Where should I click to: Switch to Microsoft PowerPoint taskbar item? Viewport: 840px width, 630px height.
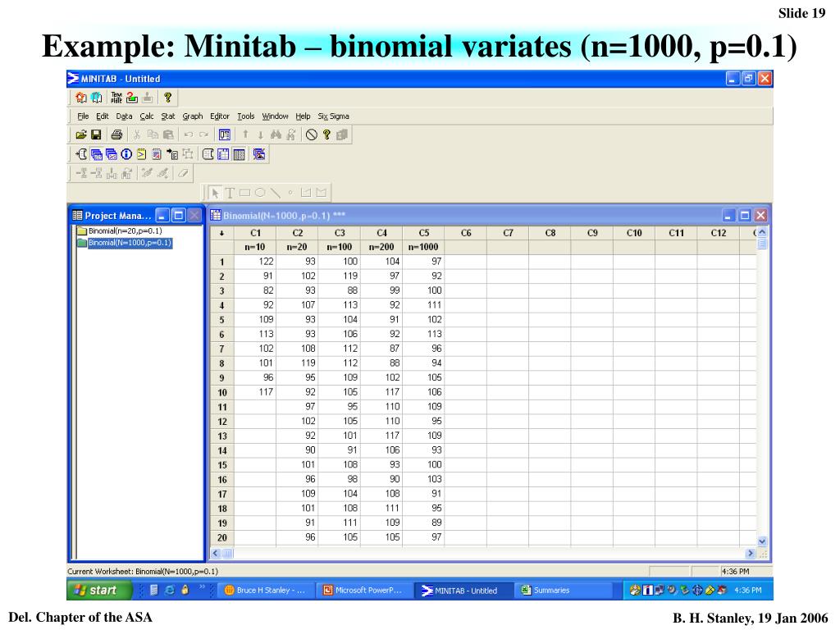point(363,591)
